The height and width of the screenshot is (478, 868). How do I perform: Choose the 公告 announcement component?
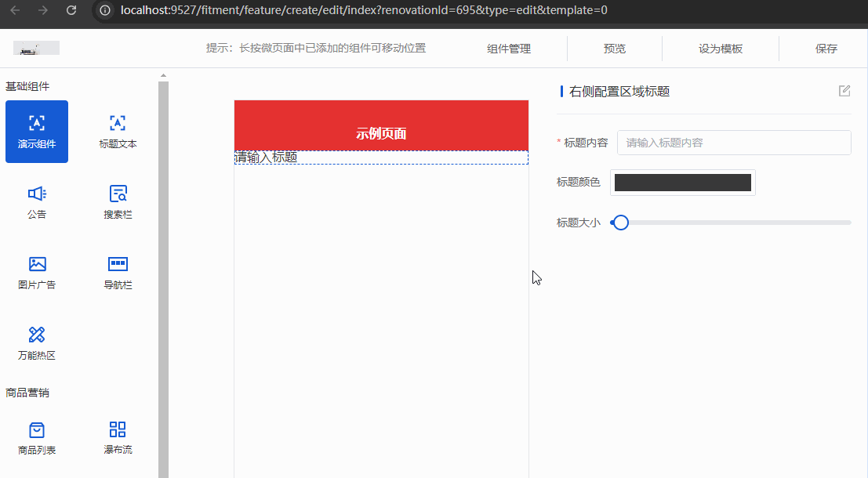coord(37,201)
